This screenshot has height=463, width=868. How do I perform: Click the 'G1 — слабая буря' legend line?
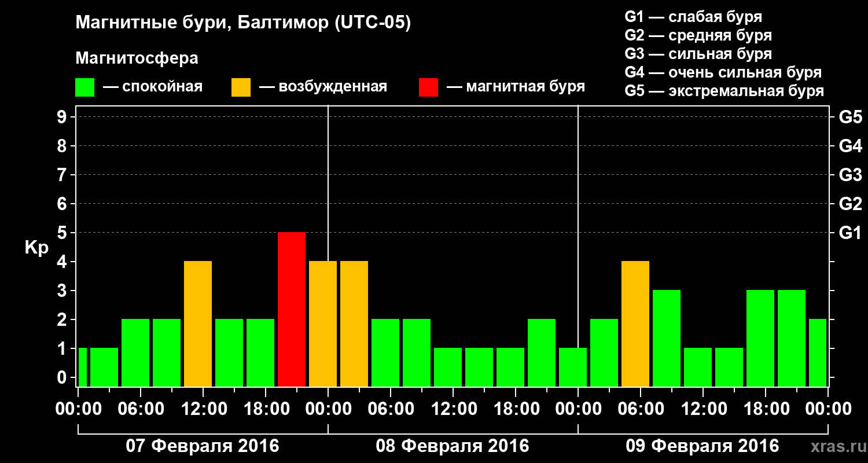click(x=693, y=17)
